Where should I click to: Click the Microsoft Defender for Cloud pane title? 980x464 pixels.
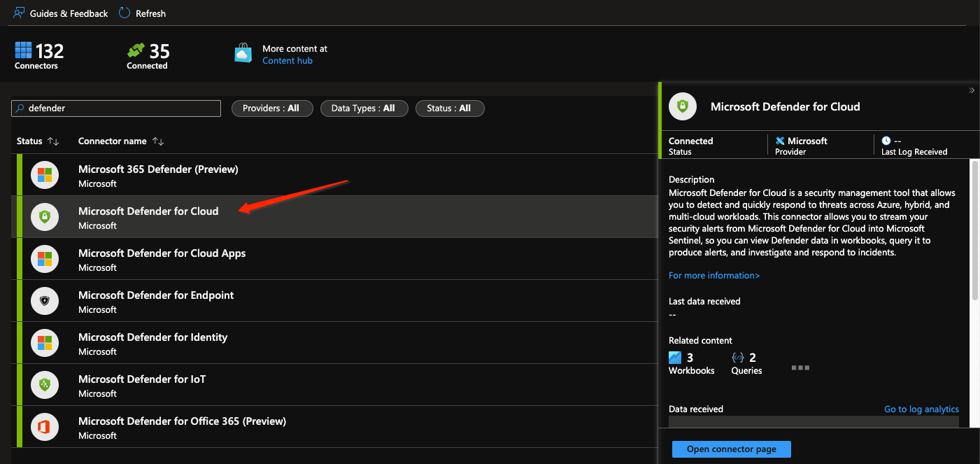coord(786,107)
